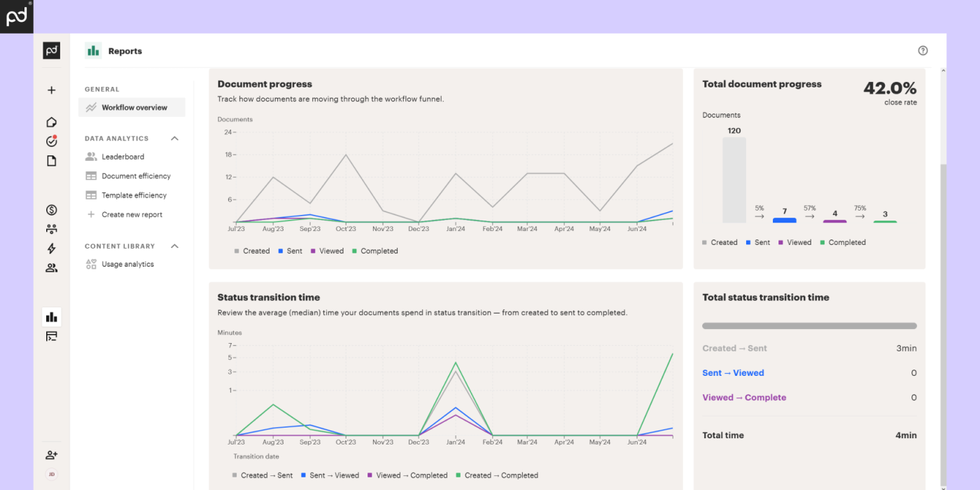This screenshot has height=490, width=980.
Task: Click the plus create icon in sidebar
Action: click(51, 90)
